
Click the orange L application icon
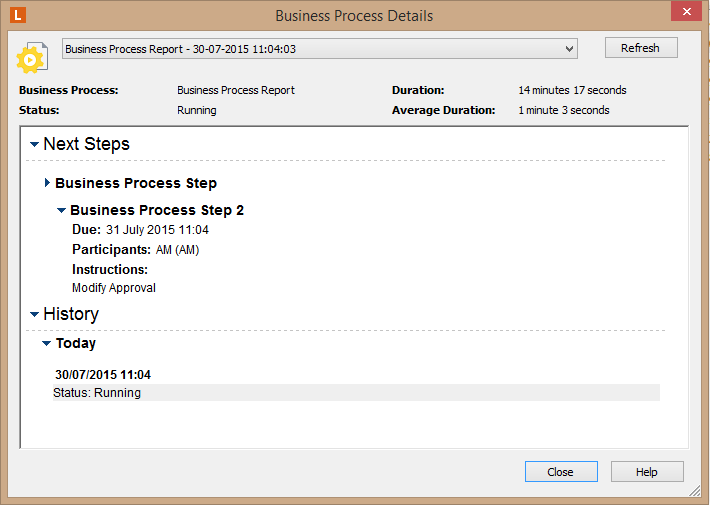click(18, 15)
